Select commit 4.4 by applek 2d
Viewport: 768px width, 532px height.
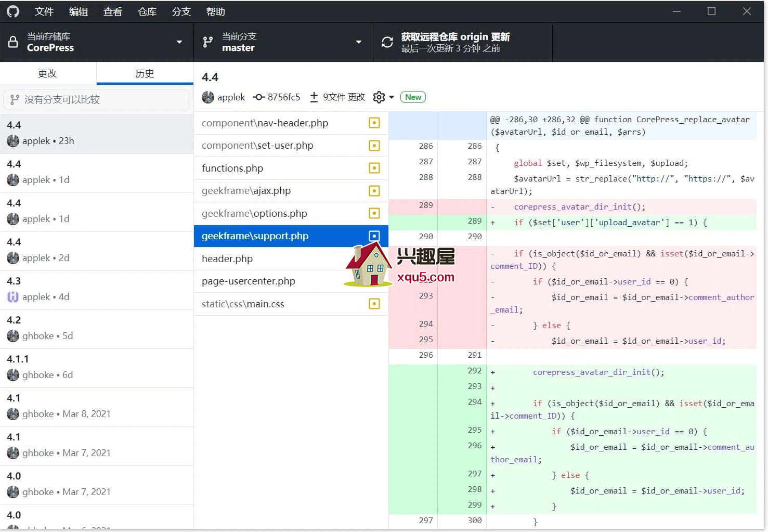97,251
